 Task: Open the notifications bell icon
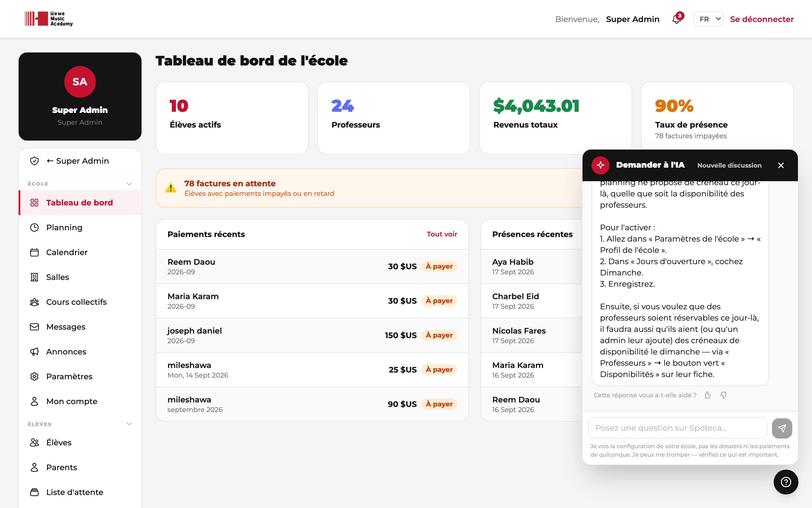click(676, 19)
